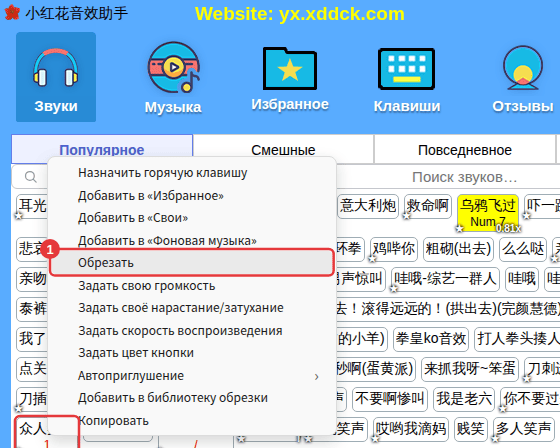Screen dimensions: 560x448
Task: Toggle favorite star on 耳光 sound
Action: click(19, 215)
